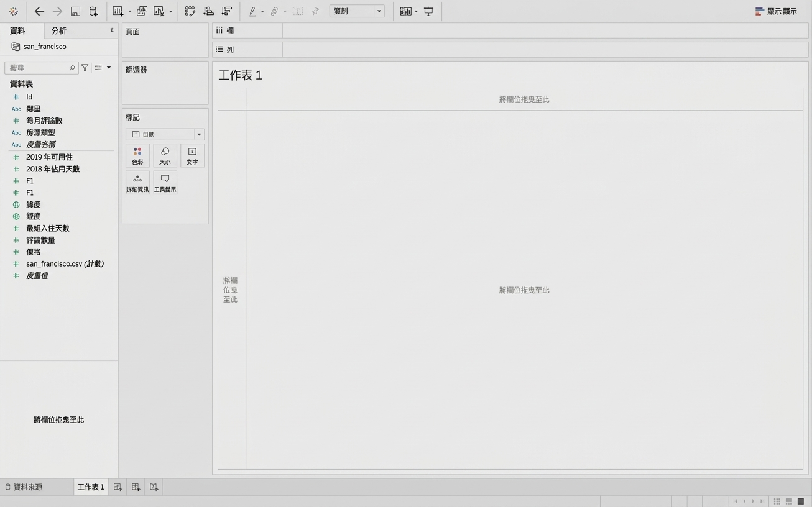Select the 工作表 1 sheet tab
Screen dimensions: 812x507
point(91,487)
